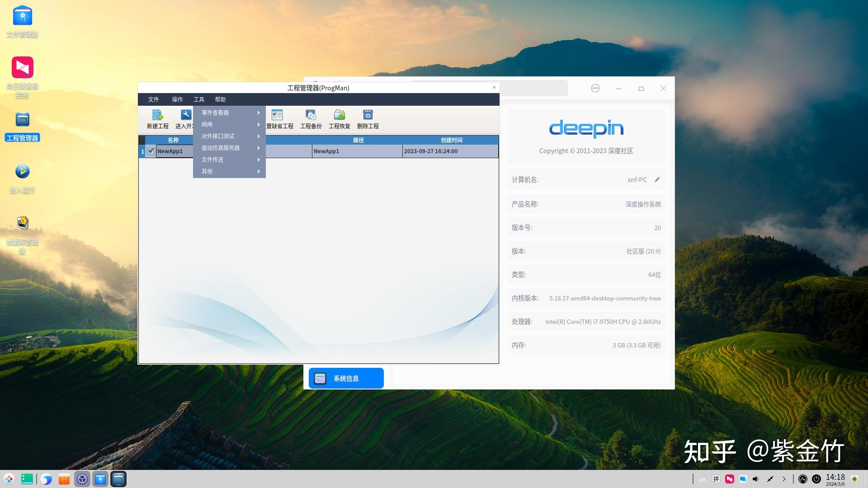Image resolution: width=868 pixels, height=488 pixels.
Task: Open 文件管理器 desktop icon
Action: tap(22, 22)
